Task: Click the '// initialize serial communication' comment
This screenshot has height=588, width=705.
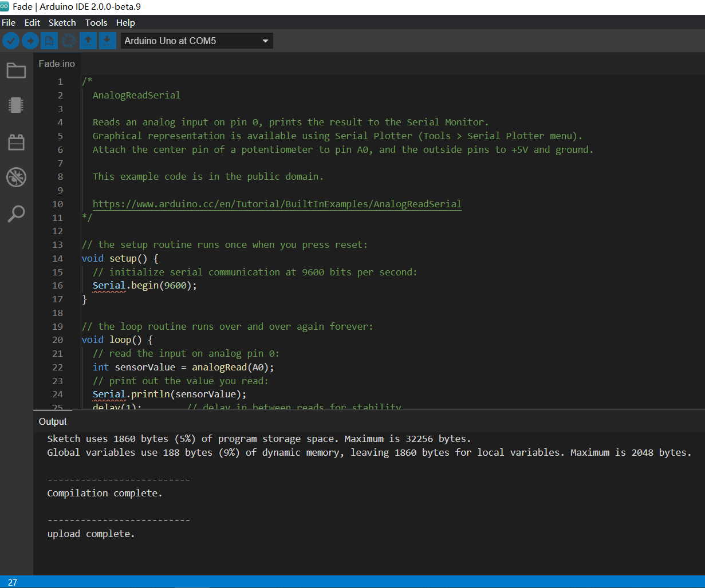Action: (x=255, y=272)
